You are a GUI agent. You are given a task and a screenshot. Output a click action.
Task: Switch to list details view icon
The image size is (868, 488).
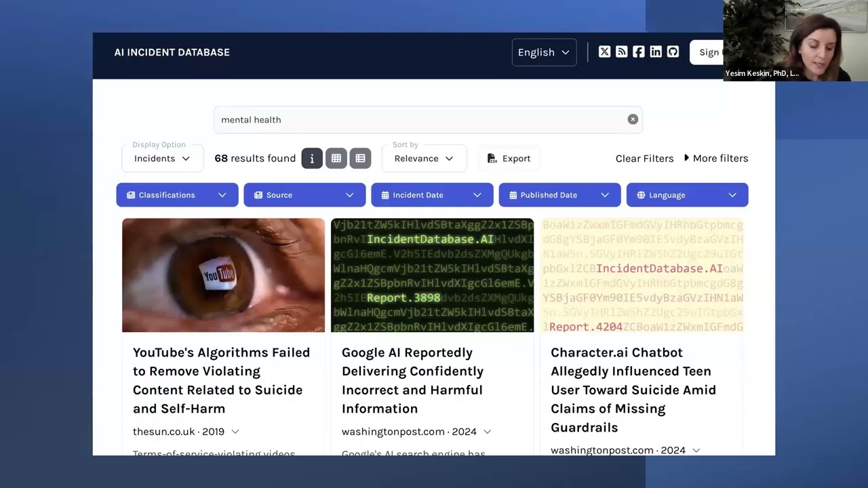360,158
